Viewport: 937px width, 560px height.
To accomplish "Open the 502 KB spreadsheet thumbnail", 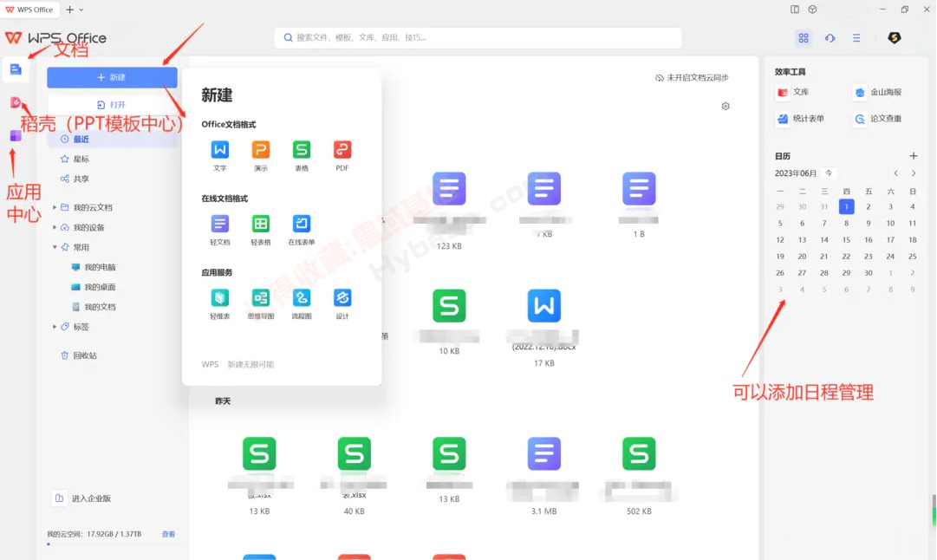I will [639, 453].
